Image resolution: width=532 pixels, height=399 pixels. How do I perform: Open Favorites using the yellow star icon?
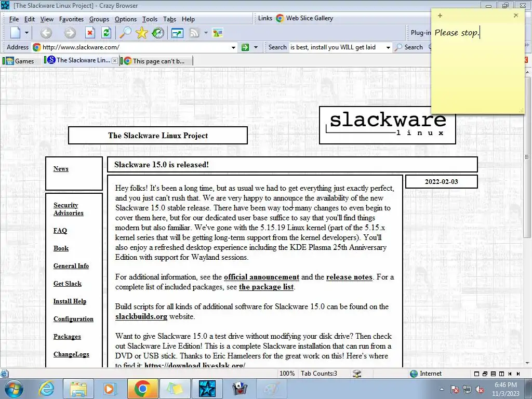(x=141, y=33)
